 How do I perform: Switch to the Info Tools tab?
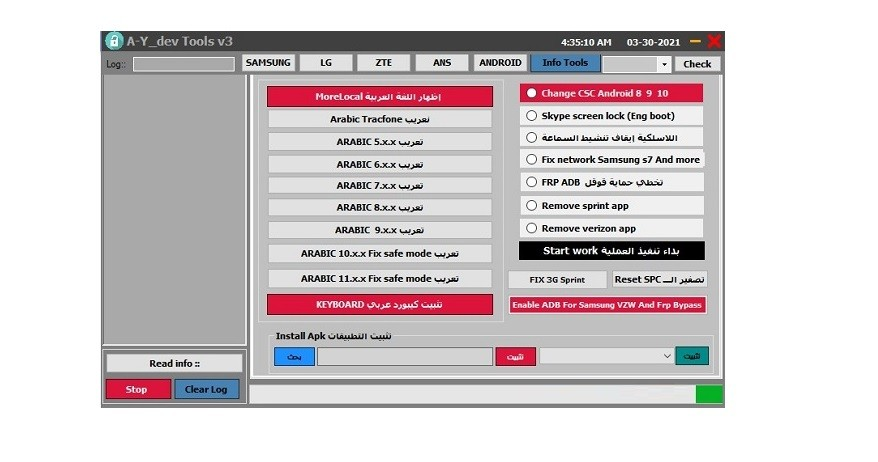(x=565, y=63)
